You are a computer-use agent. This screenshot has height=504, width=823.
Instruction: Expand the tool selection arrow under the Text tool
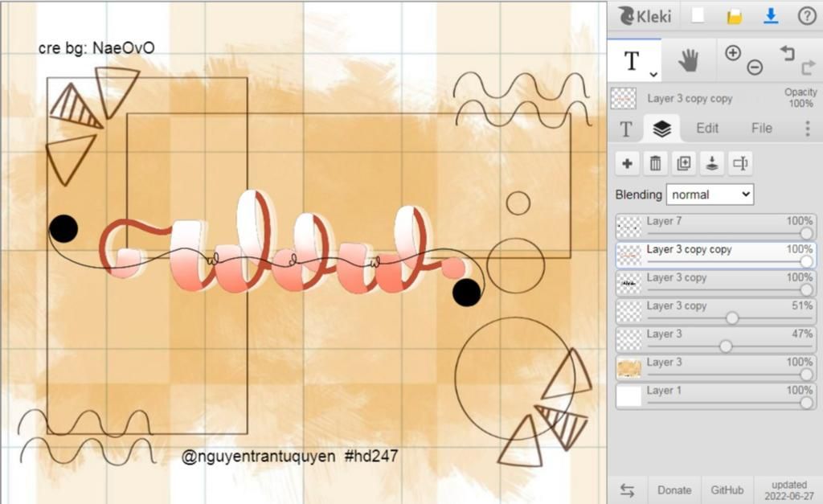click(x=653, y=75)
